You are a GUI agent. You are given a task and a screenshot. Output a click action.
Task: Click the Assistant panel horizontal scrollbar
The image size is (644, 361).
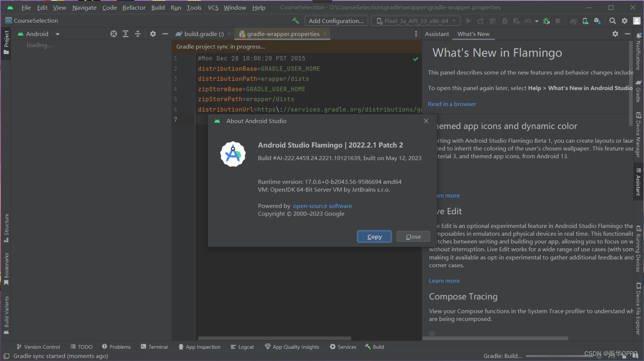point(495,338)
